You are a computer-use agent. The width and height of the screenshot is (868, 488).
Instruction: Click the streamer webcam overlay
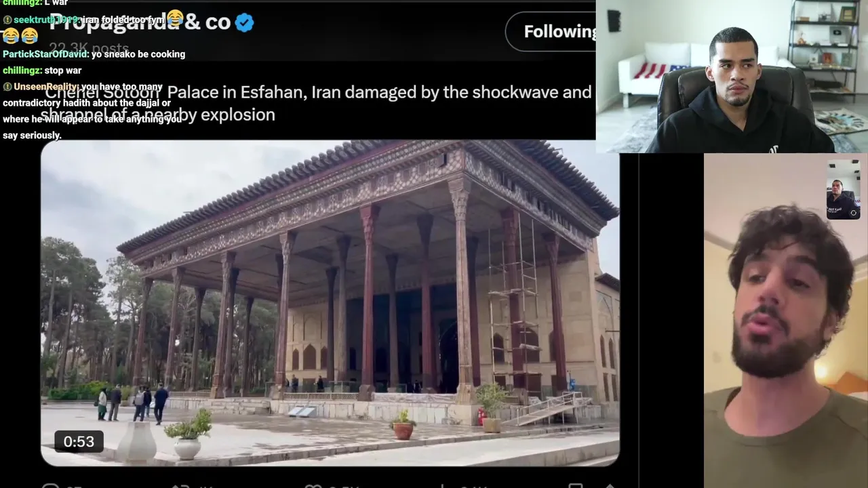pos(732,76)
